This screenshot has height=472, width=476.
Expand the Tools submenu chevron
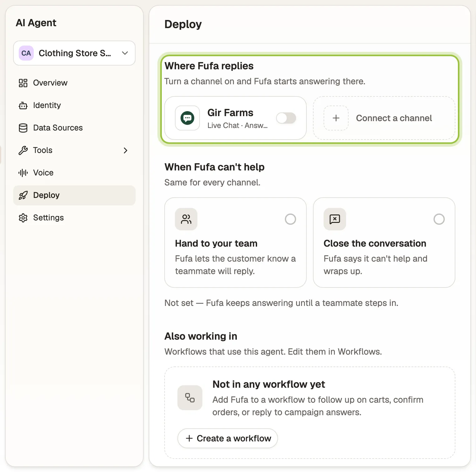pos(126,150)
